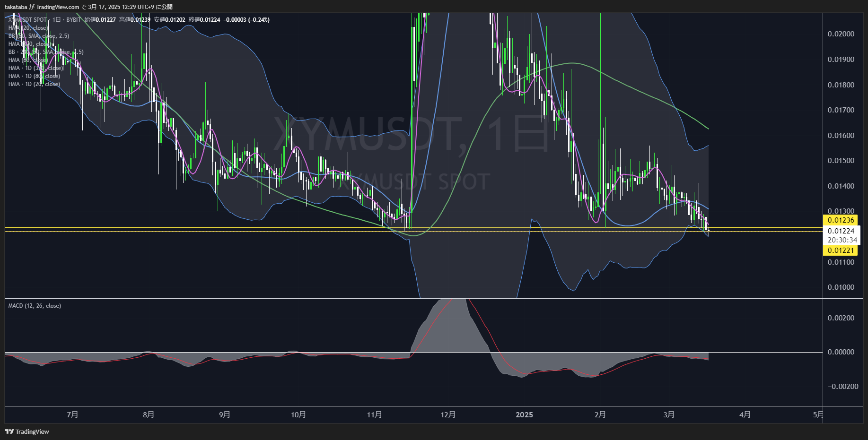Click the 安値 0.01202 low value

(169, 20)
